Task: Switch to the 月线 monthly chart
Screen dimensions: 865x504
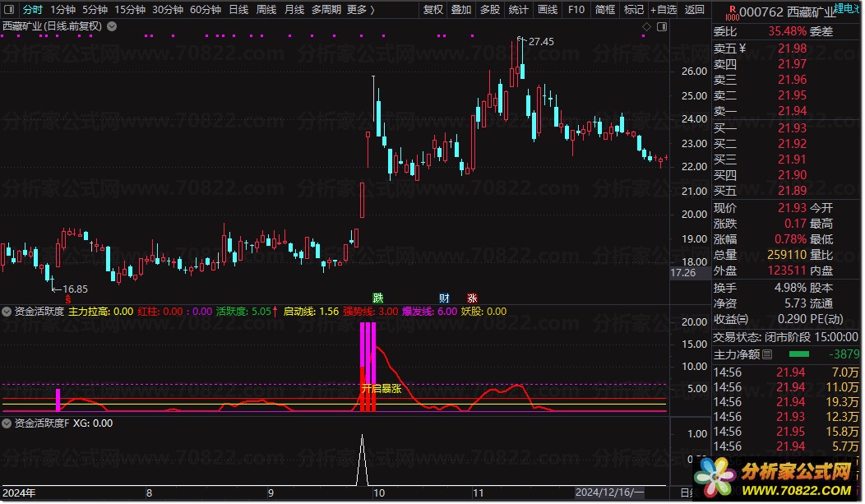Action: [294, 9]
